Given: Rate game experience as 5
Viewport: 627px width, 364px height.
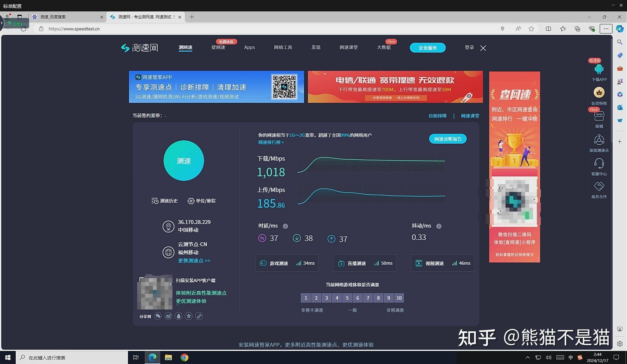Looking at the screenshot, I should [347, 298].
